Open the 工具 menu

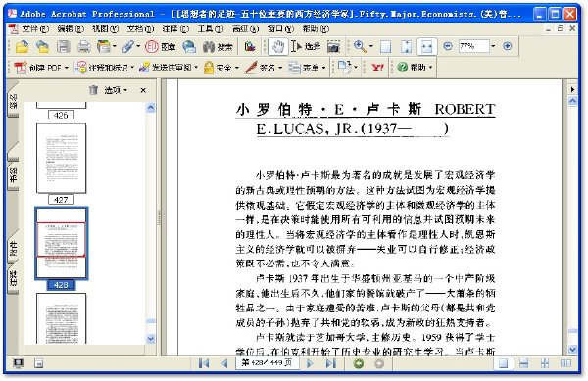pos(211,28)
